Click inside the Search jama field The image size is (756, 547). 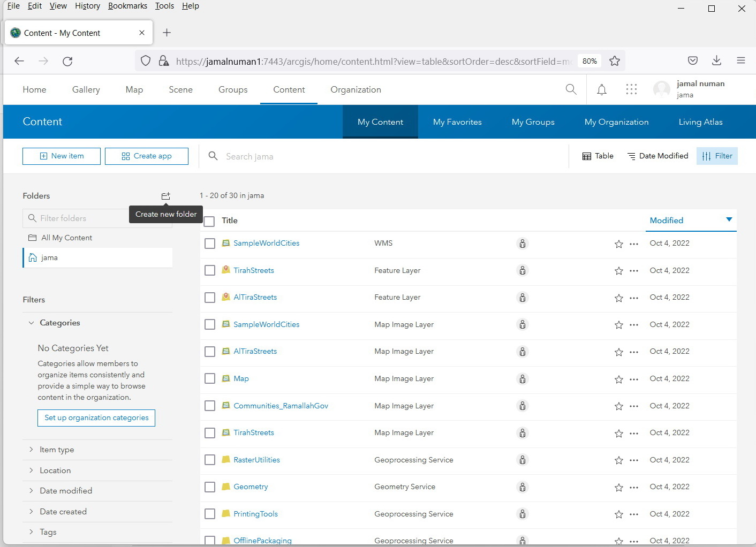[x=321, y=156]
